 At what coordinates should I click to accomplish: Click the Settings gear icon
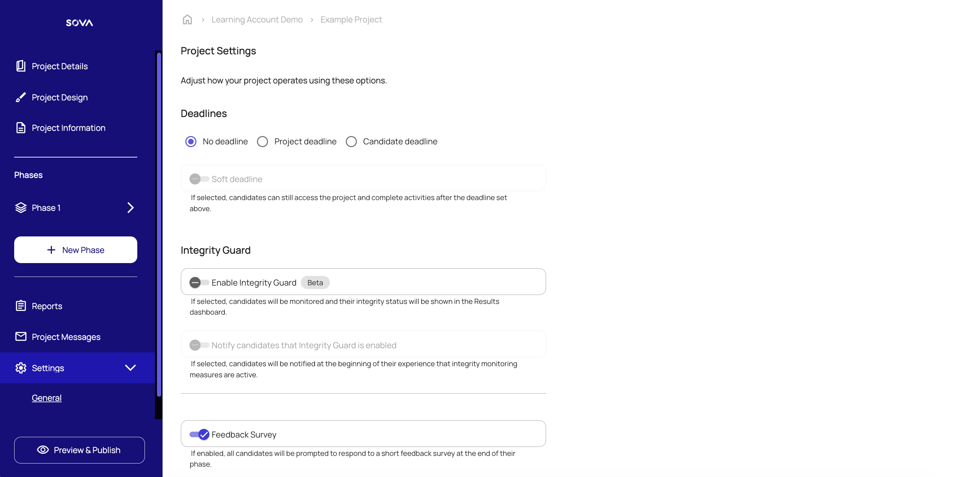(21, 368)
